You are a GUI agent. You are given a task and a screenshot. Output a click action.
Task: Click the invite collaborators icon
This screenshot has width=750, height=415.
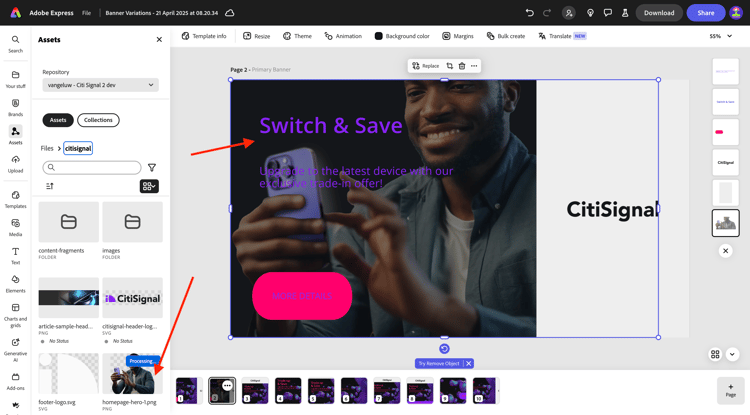(569, 13)
